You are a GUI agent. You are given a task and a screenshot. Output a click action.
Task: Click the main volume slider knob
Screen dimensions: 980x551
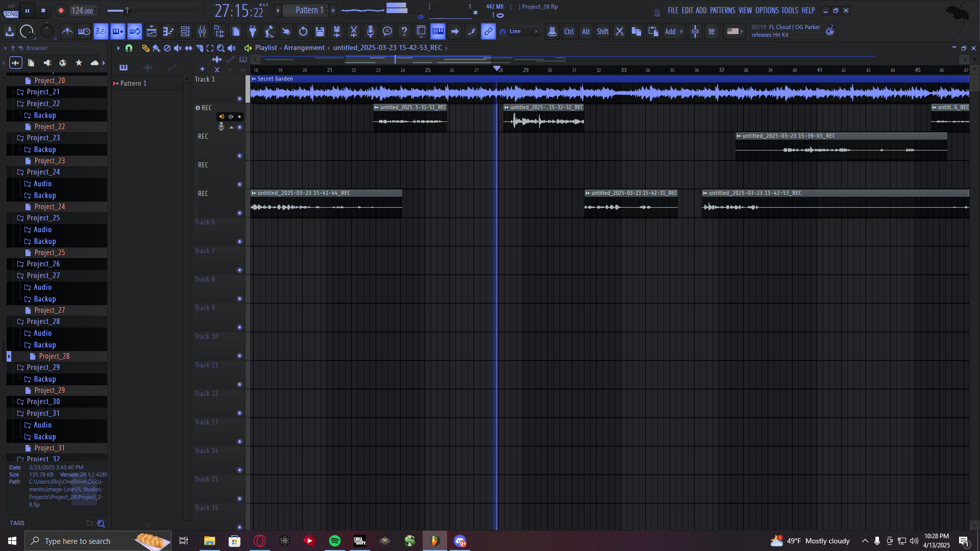(127, 11)
